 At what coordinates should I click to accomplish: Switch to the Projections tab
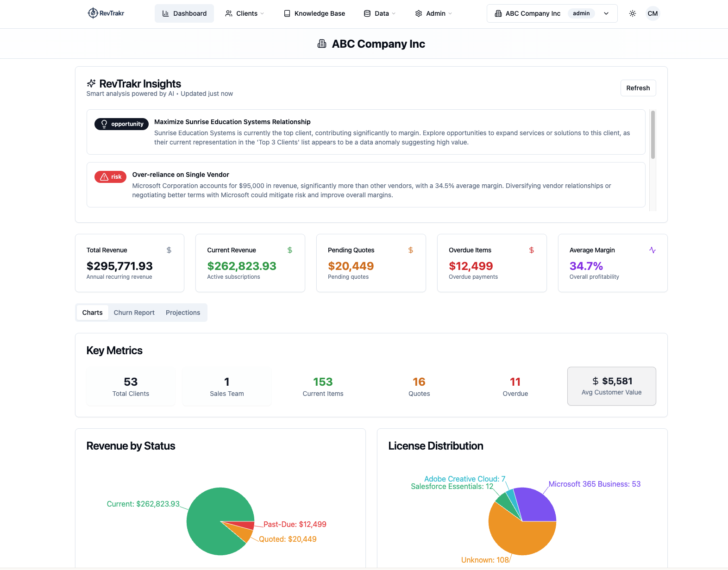pyautogui.click(x=183, y=313)
